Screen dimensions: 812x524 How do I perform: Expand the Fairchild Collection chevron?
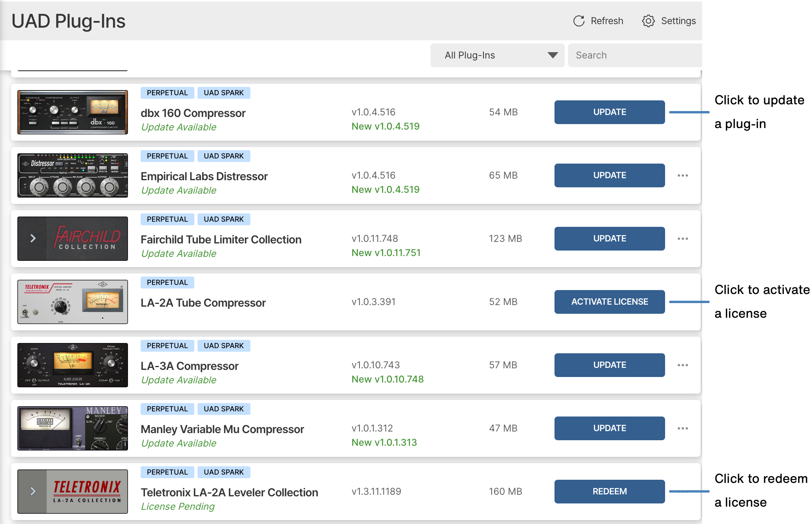[33, 238]
